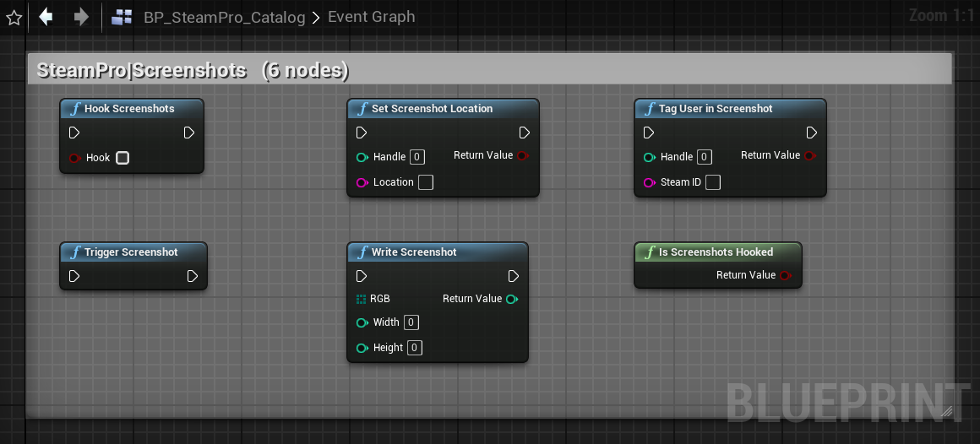Go back with the left arrow
980x444 pixels.
[46, 17]
